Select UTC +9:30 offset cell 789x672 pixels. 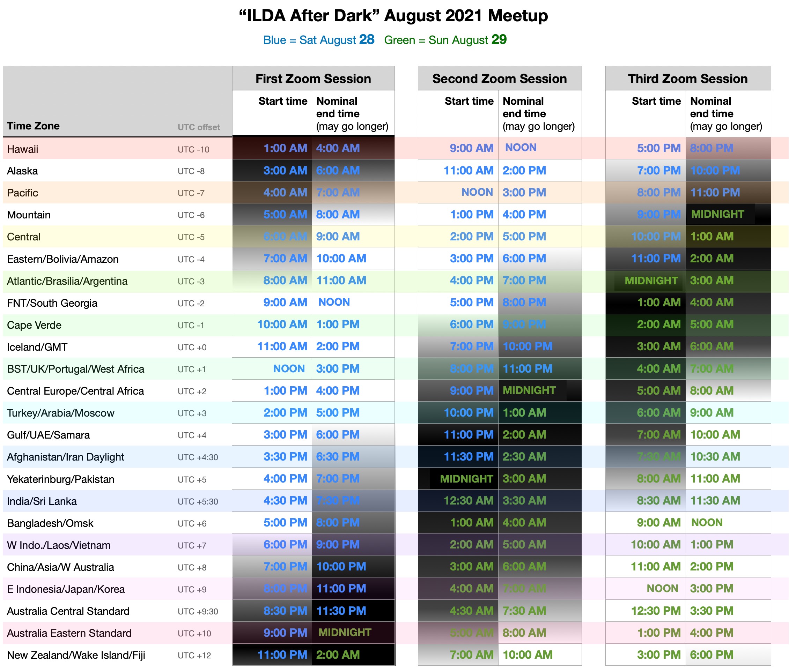coord(198,612)
